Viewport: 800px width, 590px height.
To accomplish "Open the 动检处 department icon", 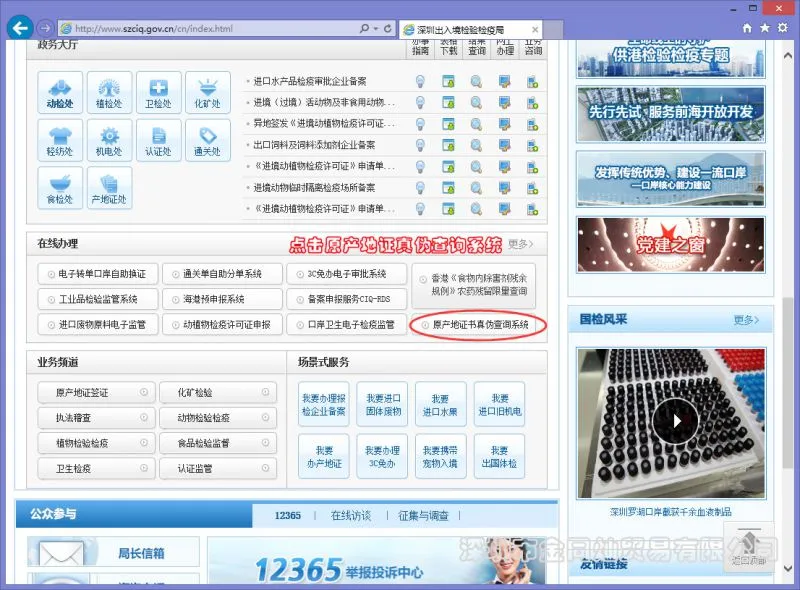I will 60,92.
